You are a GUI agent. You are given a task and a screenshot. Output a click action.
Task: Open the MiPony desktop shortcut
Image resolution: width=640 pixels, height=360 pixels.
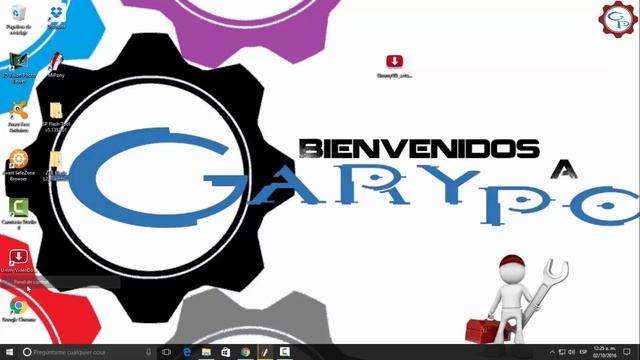(x=56, y=65)
